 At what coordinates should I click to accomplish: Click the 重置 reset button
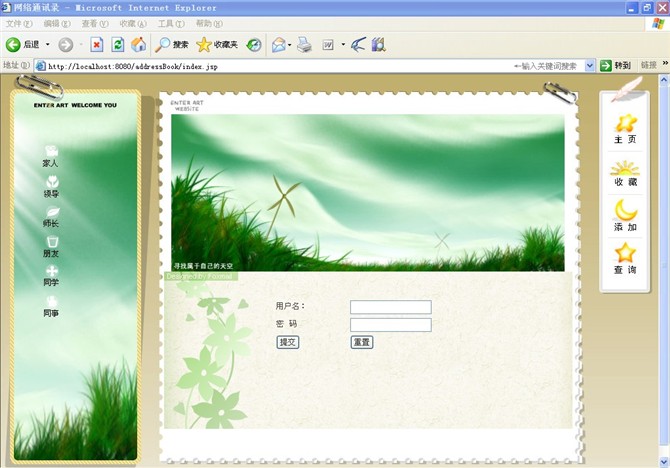(361, 342)
